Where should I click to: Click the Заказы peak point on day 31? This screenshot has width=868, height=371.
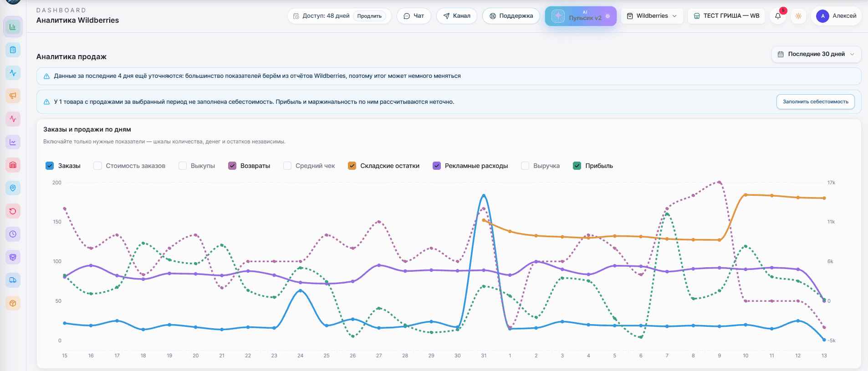coord(484,195)
